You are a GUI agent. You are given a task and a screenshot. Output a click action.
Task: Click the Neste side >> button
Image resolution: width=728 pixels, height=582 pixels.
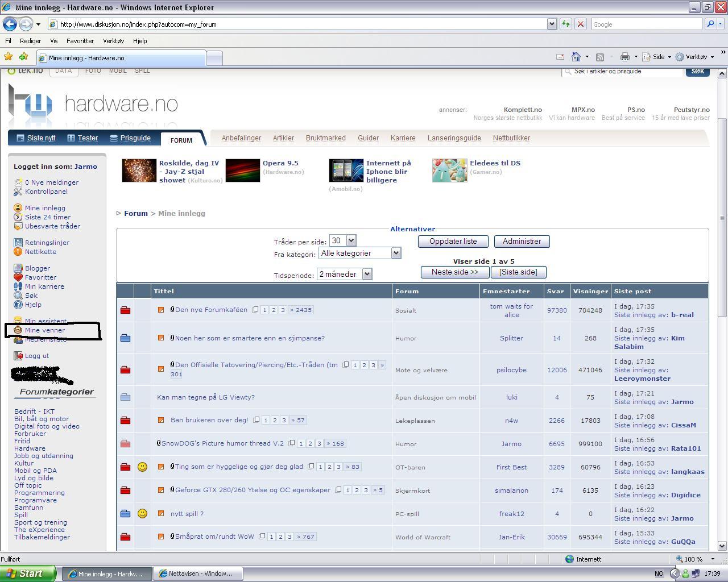pos(454,272)
